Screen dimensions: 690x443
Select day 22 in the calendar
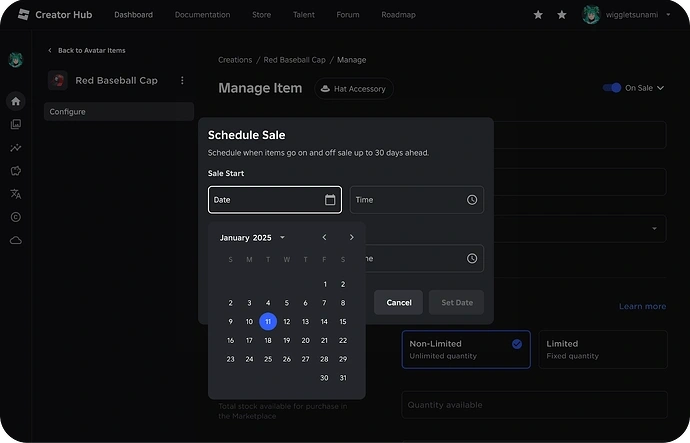click(343, 340)
